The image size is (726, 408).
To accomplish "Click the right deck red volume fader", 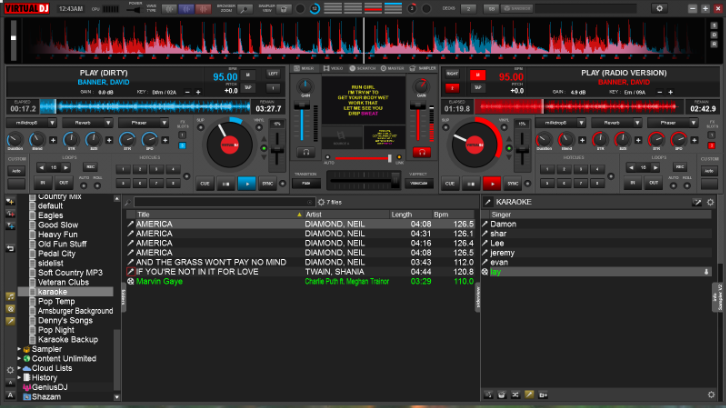I will pos(418,107).
